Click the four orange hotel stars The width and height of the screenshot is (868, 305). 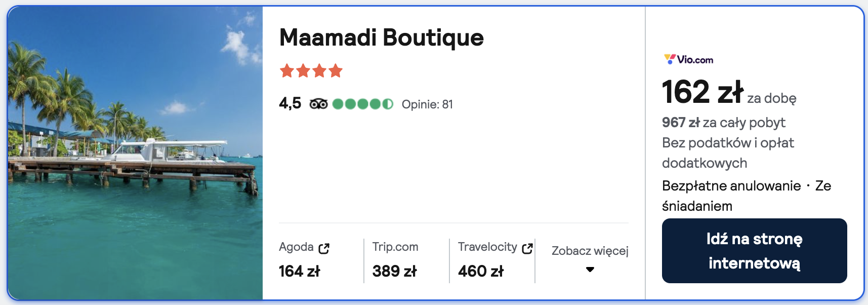point(311,71)
